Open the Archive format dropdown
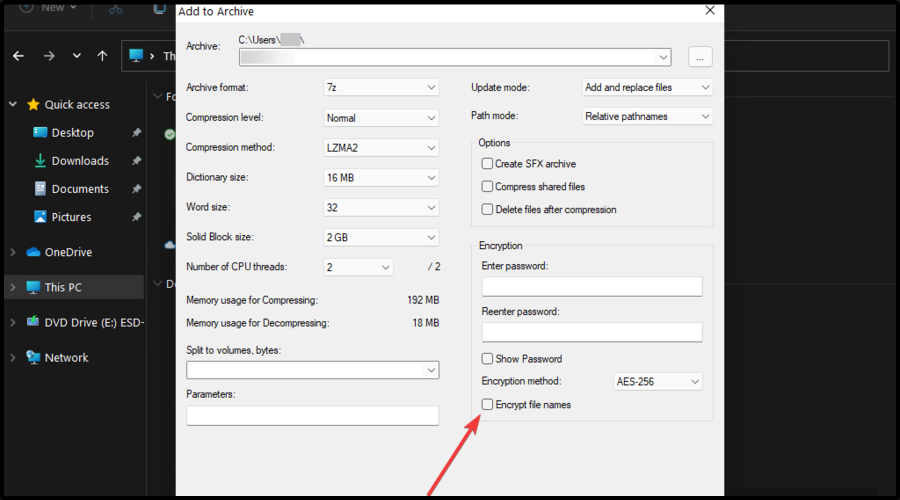This screenshot has height=500, width=900. click(x=381, y=88)
